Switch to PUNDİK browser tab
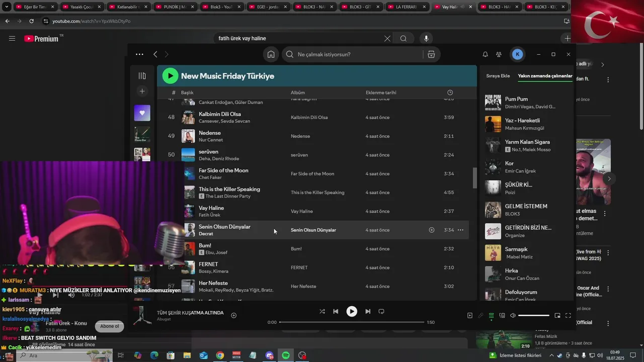 pos(176,7)
